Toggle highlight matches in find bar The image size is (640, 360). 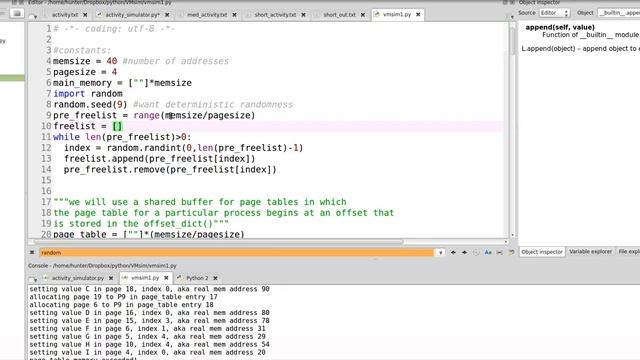[511, 253]
